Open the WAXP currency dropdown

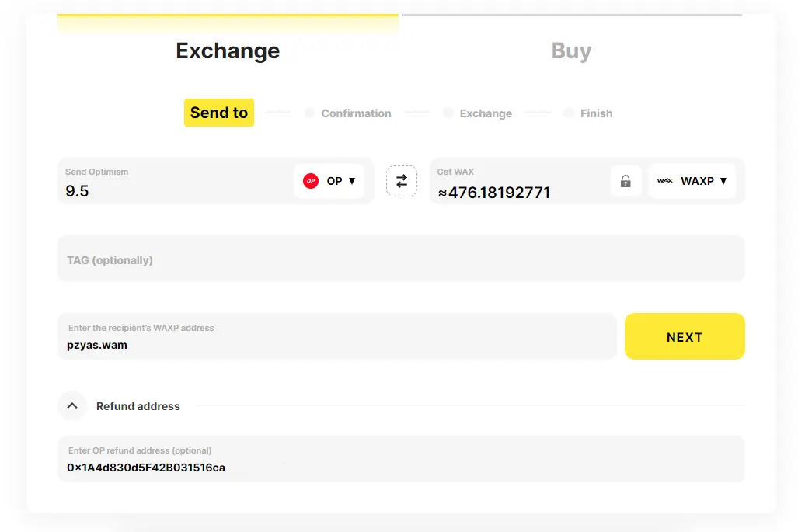(x=692, y=181)
